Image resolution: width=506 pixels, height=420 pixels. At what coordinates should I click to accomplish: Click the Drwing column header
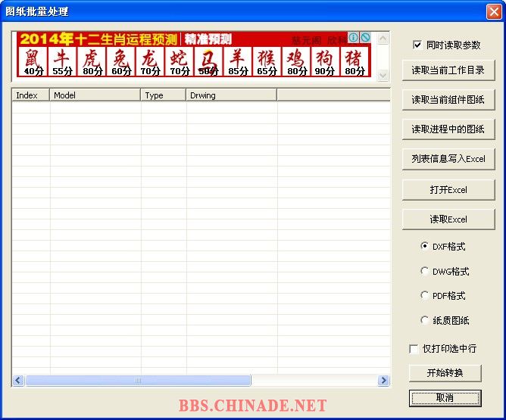pos(231,95)
